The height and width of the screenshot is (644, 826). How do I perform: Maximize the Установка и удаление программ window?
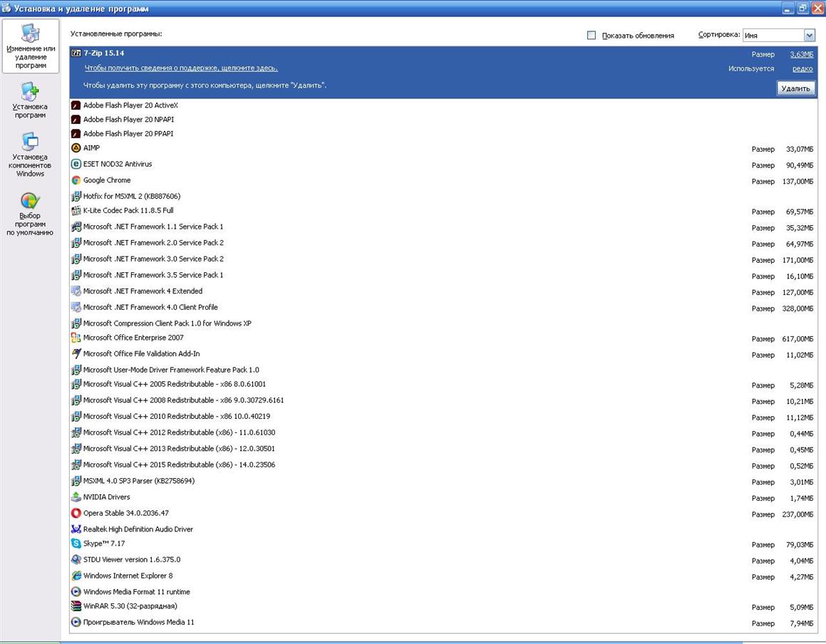pyautogui.click(x=802, y=9)
